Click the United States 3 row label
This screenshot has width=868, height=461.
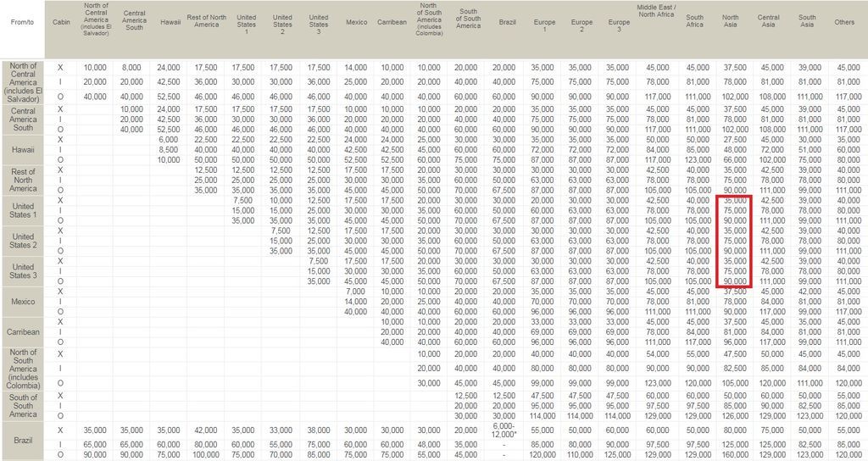coord(23,271)
